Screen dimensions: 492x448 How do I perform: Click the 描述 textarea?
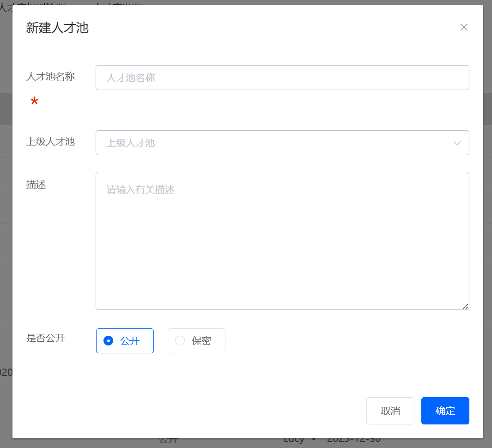[282, 241]
